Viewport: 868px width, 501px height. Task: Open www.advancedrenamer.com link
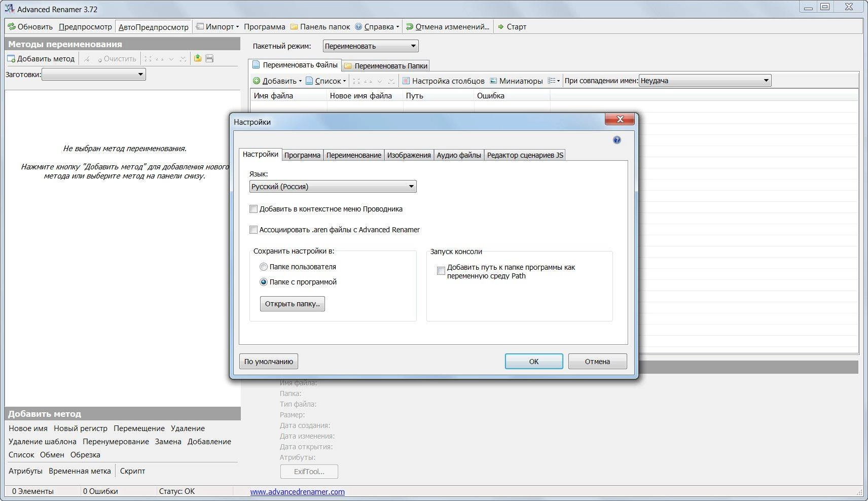pos(297,492)
